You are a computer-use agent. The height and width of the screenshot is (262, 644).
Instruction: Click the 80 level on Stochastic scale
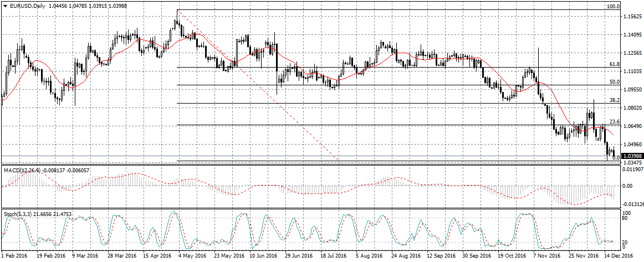click(x=626, y=218)
